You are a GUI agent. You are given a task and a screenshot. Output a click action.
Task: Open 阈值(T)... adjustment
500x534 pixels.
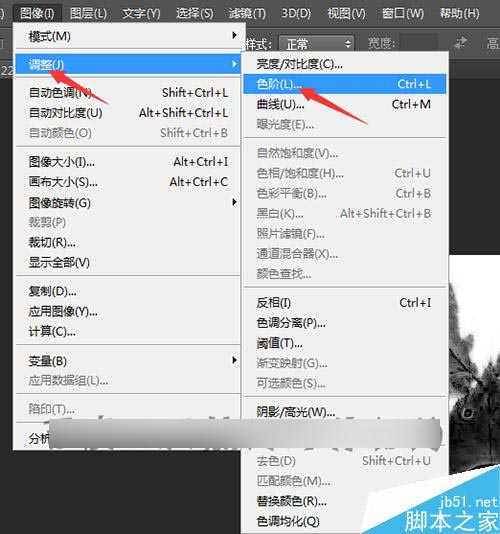345,343
